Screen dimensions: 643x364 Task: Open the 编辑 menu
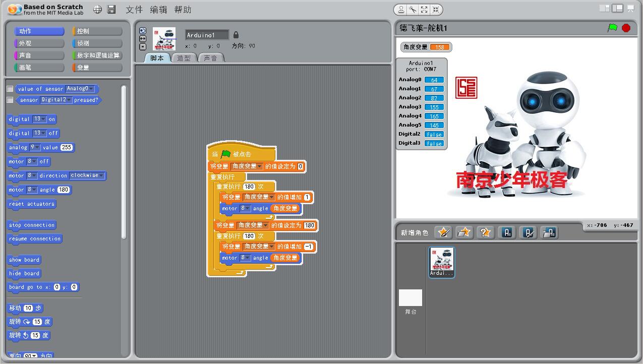pos(158,10)
